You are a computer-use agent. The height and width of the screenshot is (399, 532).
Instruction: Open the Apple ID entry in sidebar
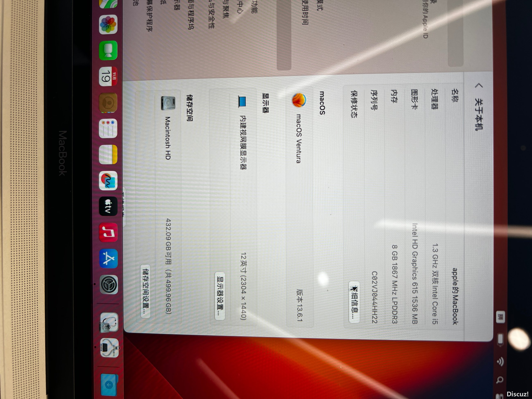[425, 19]
